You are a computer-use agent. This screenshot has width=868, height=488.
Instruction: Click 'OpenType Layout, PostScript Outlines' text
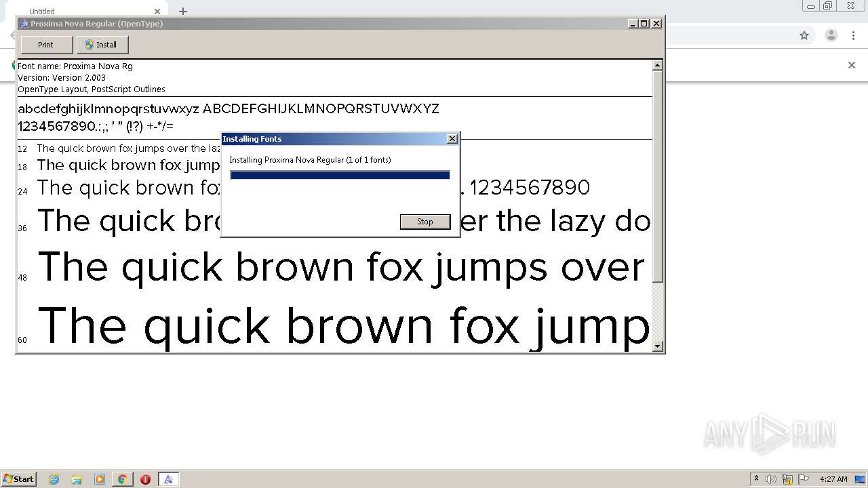pyautogui.click(x=92, y=89)
